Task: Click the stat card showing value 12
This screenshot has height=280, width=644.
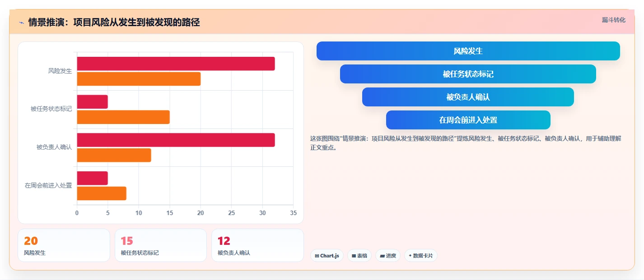Action: click(x=257, y=245)
